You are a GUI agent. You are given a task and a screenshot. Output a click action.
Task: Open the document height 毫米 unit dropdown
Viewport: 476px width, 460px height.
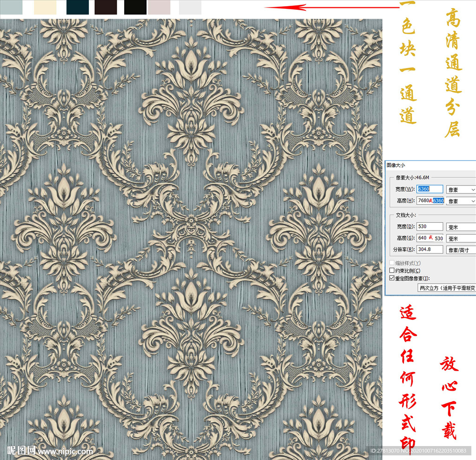(x=461, y=239)
